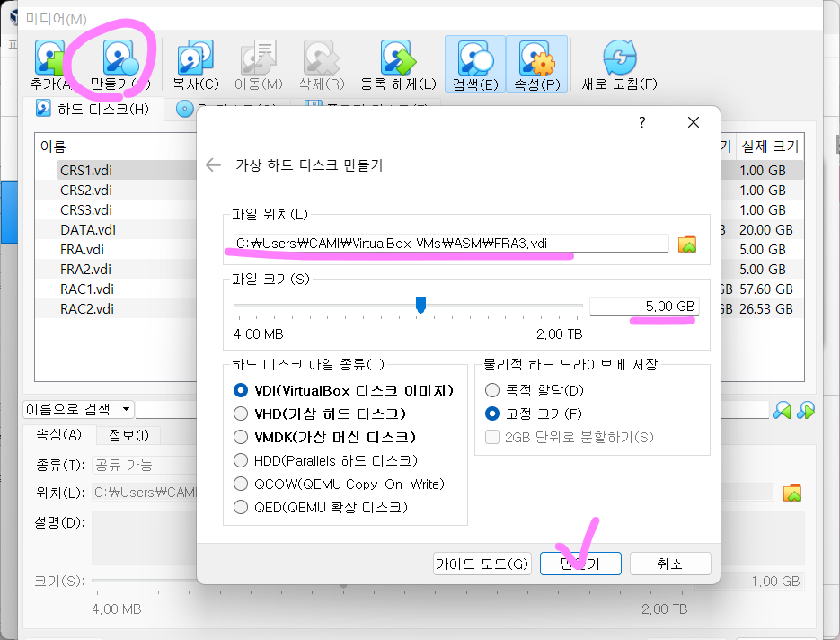Select QCOW (QEMU Copy-On-Write) radio button
This screenshot has width=840, height=640.
coord(241,484)
